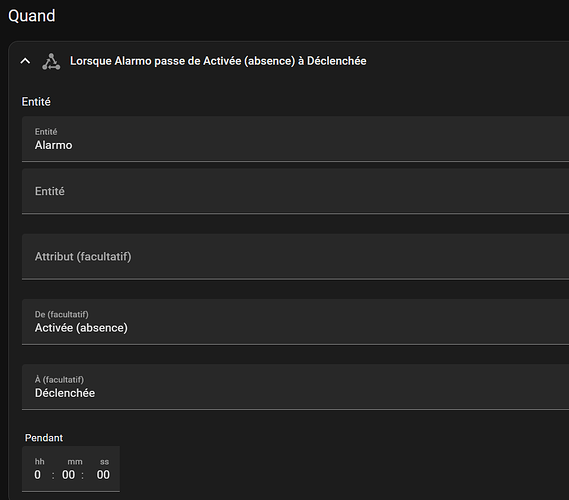This screenshot has height=500, width=569.
Task: Open the Entité field containing Alarmo
Action: tap(295, 139)
